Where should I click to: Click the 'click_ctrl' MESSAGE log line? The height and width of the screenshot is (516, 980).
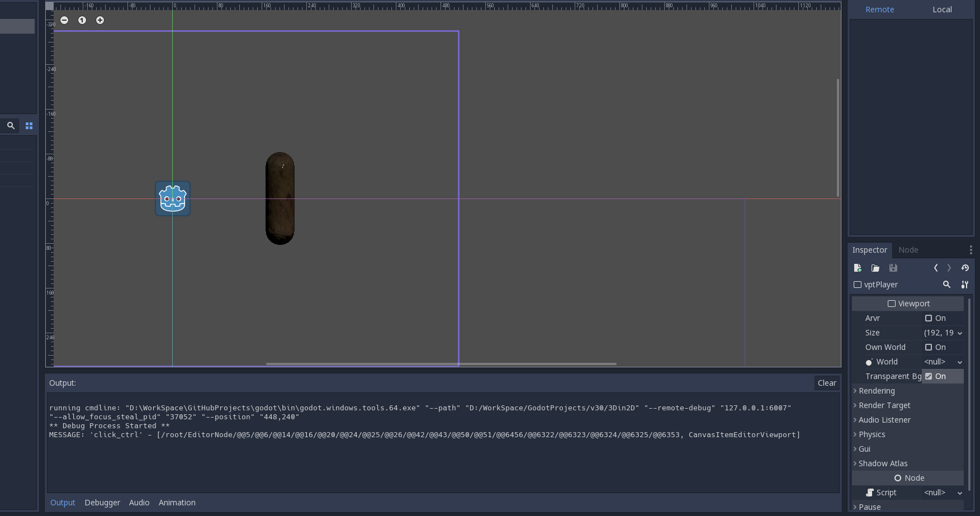tap(424, 434)
